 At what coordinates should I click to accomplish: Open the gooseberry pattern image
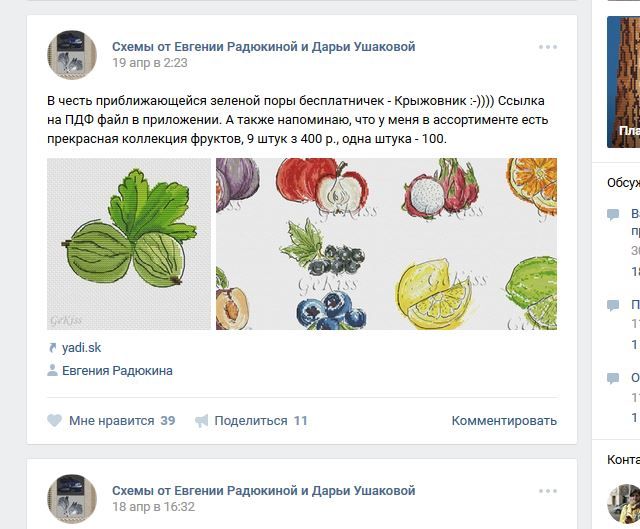(129, 244)
